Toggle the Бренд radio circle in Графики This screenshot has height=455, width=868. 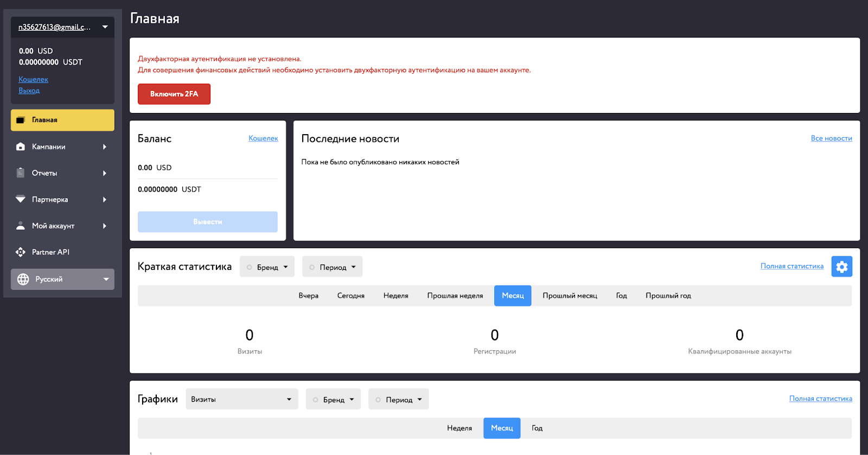click(x=316, y=400)
